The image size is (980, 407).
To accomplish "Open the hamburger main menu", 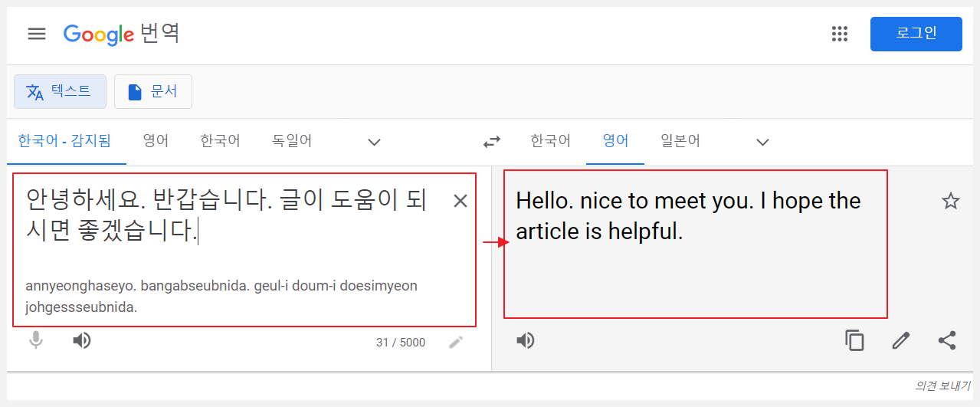I will [x=37, y=34].
